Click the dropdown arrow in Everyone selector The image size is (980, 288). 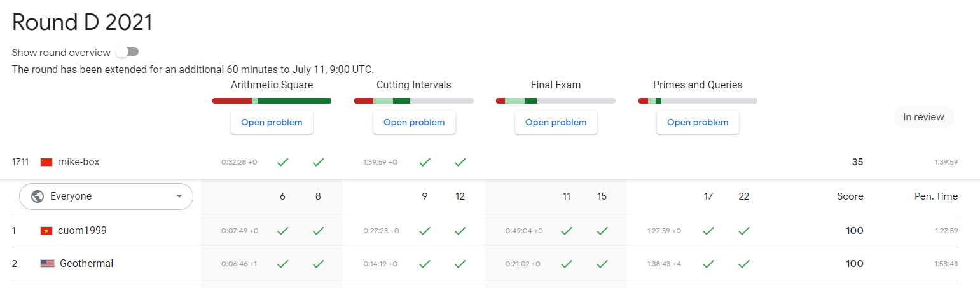coord(179,196)
